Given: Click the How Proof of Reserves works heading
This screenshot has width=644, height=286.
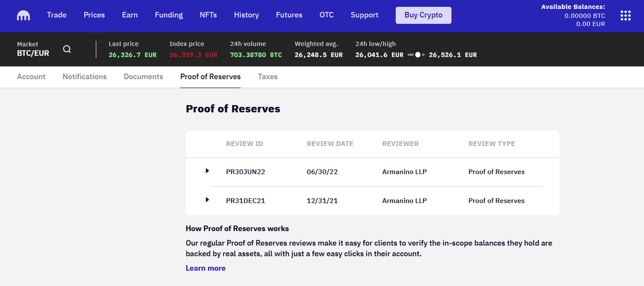Looking at the screenshot, I should click(237, 229).
